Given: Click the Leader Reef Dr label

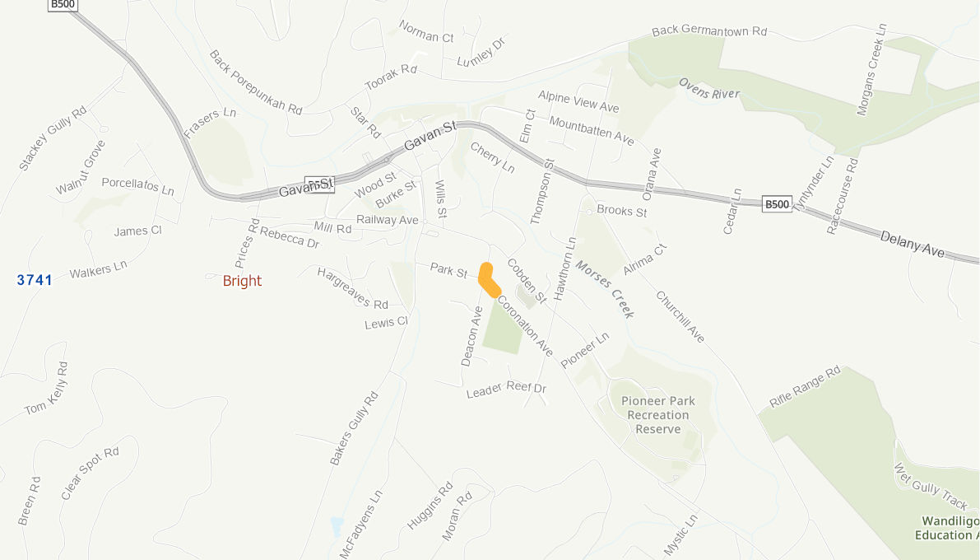Looking at the screenshot, I should (506, 390).
